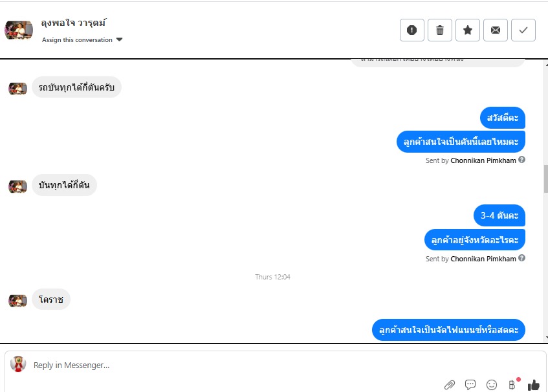Mark conversation unread with envelope icon
This screenshot has width=548, height=392.
(x=495, y=30)
